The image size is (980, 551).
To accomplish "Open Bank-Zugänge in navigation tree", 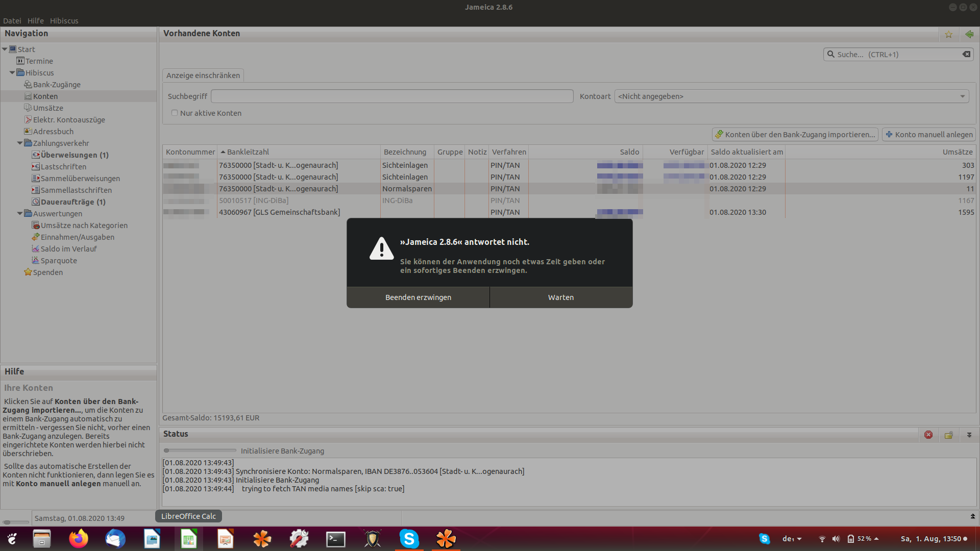I will pyautogui.click(x=57, y=85).
